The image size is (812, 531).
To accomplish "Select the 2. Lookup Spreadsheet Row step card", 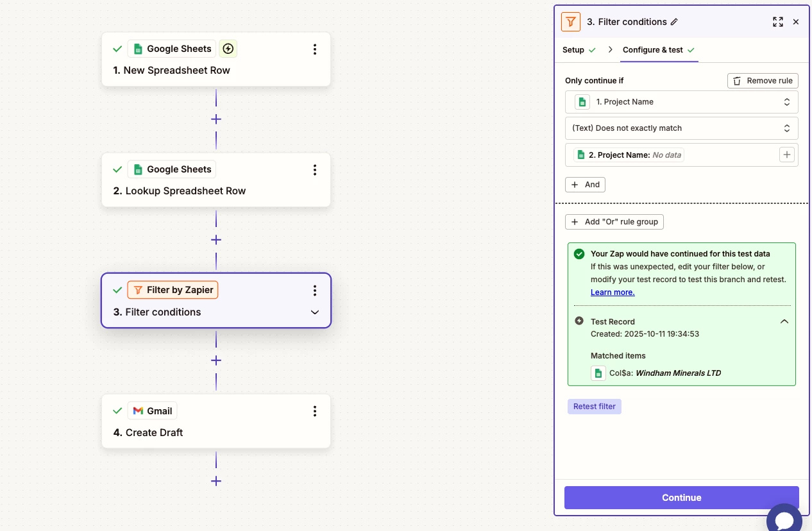I will 216,180.
